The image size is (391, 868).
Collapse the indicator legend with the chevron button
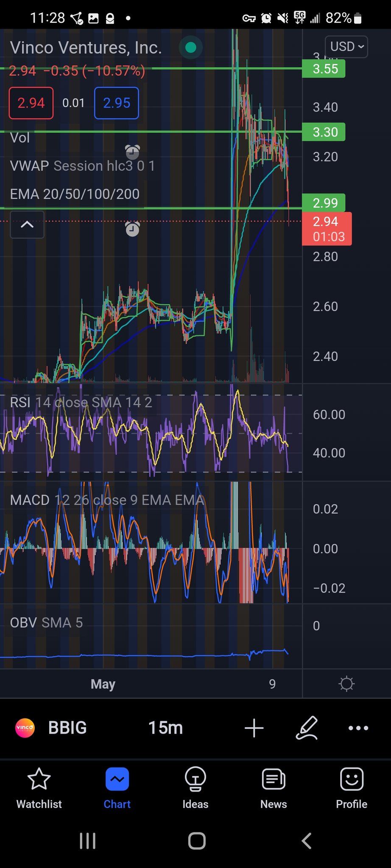click(x=27, y=225)
